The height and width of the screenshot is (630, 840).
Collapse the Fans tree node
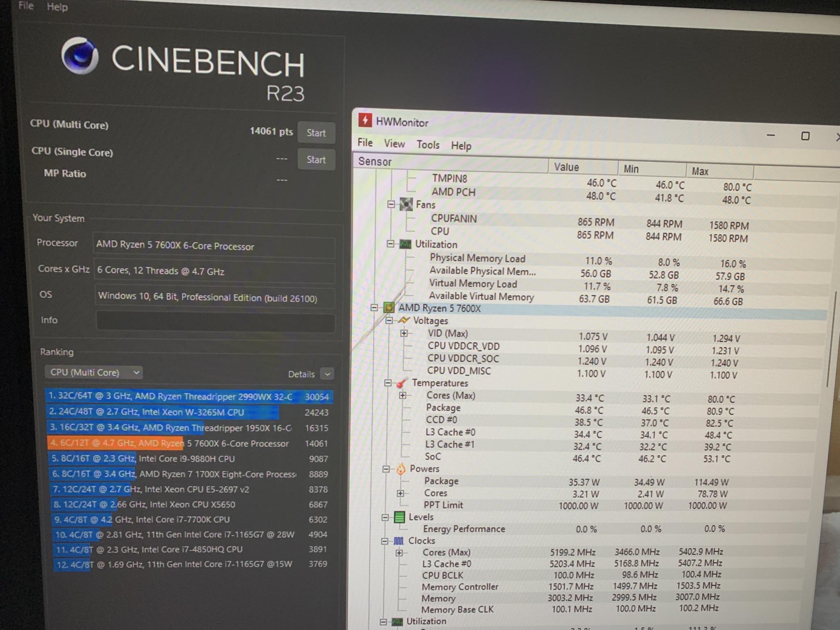[x=391, y=204]
